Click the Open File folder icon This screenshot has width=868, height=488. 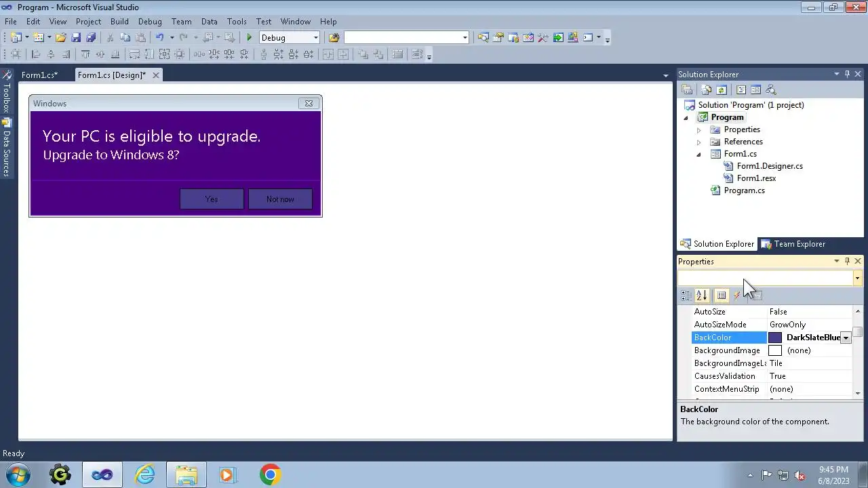tap(60, 38)
